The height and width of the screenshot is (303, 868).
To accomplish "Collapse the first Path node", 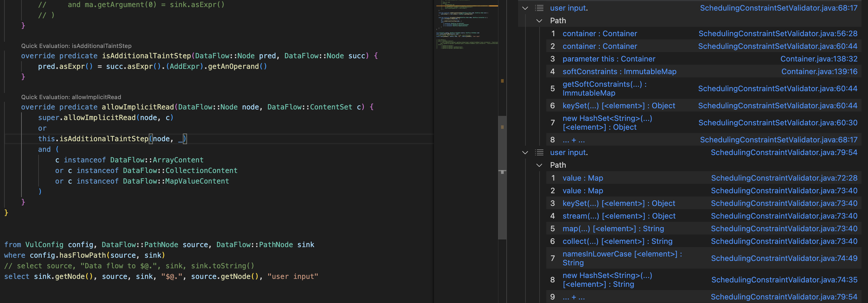I will click(x=539, y=21).
